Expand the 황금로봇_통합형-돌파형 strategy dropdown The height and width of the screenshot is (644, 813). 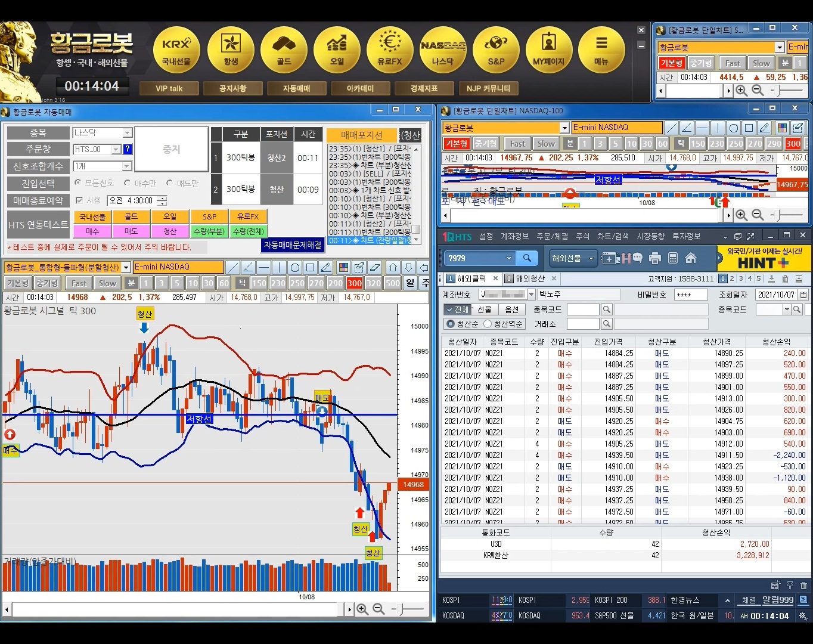(126, 267)
